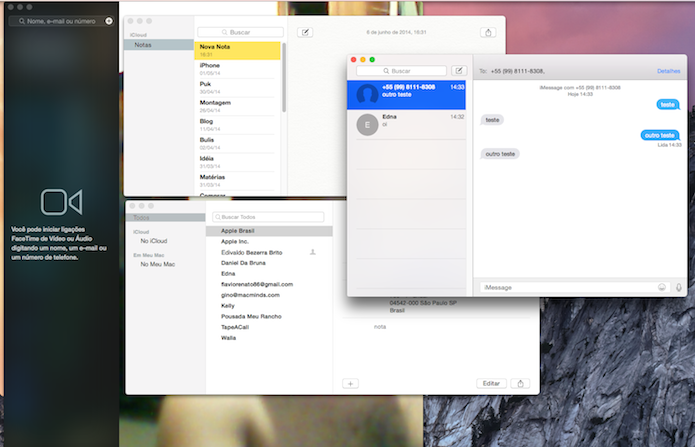This screenshot has height=447, width=695.
Task: Click the add contact plus button
Action: [350, 384]
